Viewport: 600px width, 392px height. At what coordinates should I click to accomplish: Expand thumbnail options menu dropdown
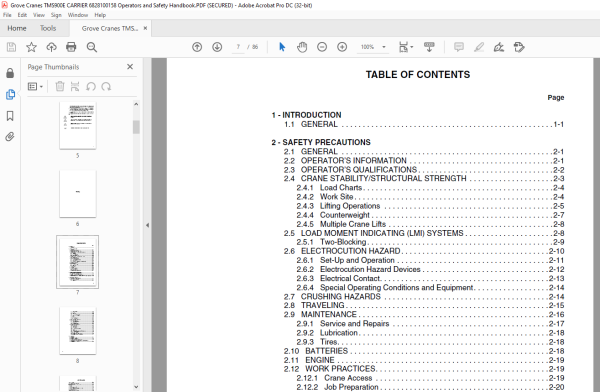pyautogui.click(x=35, y=87)
